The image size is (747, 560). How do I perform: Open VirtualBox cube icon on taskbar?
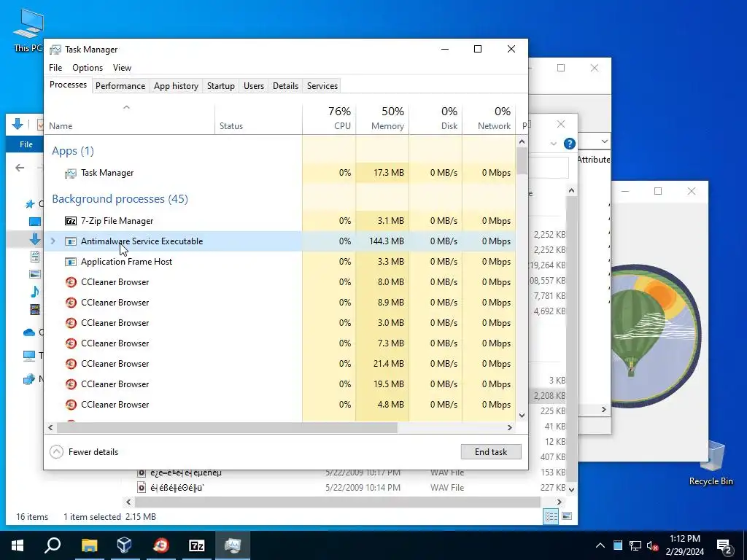(124, 545)
